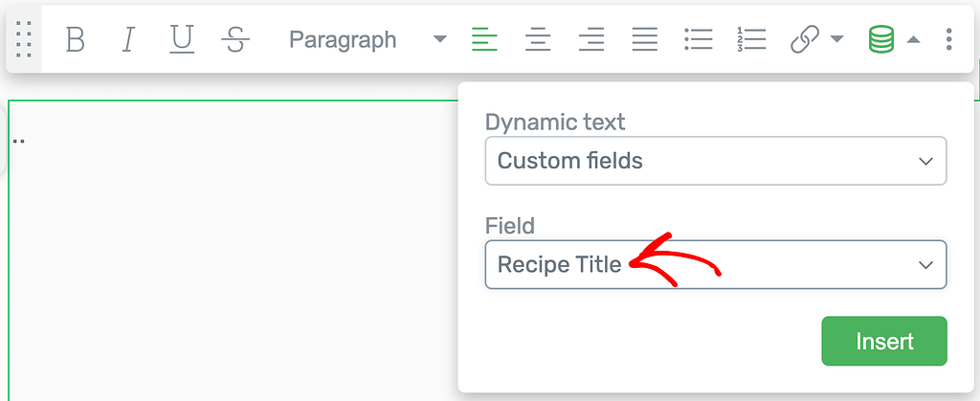980x401 pixels.
Task: Open the link options arrow
Action: point(836,40)
